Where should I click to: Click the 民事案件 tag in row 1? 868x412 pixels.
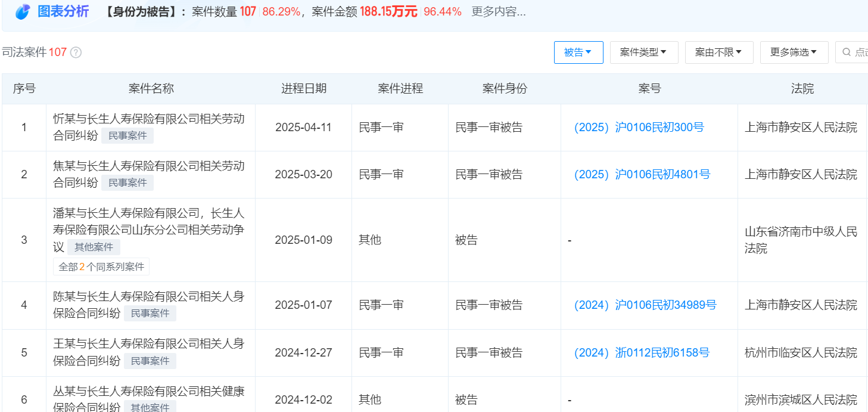tap(127, 136)
